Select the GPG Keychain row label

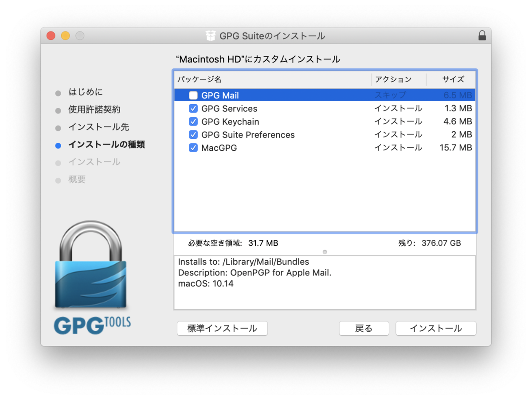(x=230, y=122)
